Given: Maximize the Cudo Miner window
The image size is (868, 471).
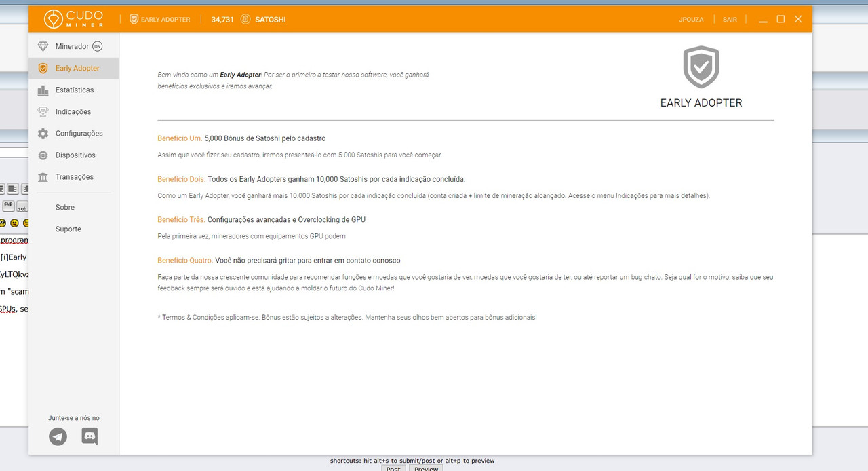Looking at the screenshot, I should coord(781,19).
